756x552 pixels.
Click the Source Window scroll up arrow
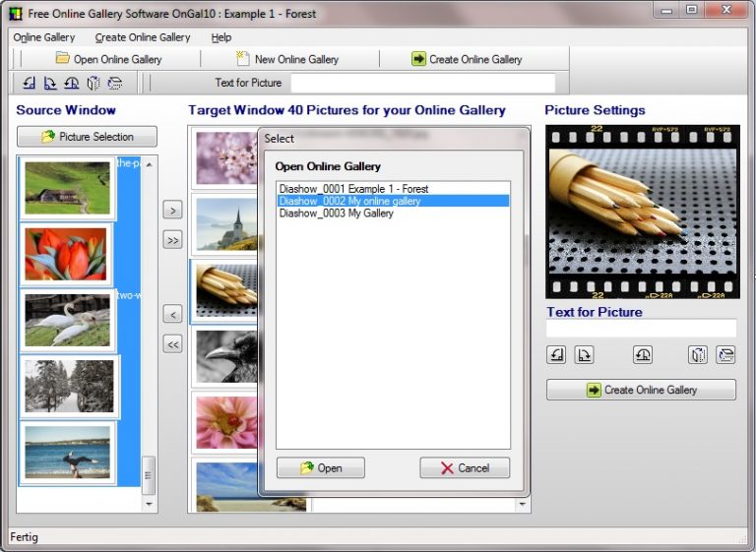[x=149, y=165]
